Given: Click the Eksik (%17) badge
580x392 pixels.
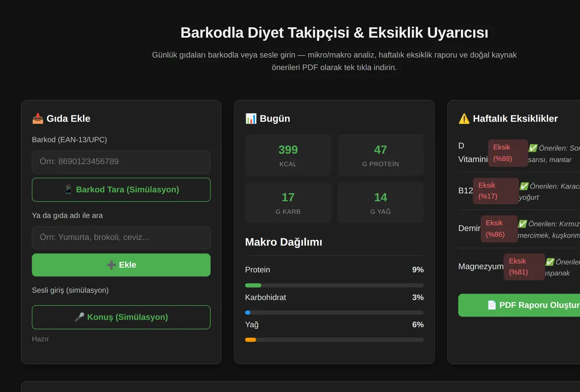Looking at the screenshot, I should tap(496, 191).
